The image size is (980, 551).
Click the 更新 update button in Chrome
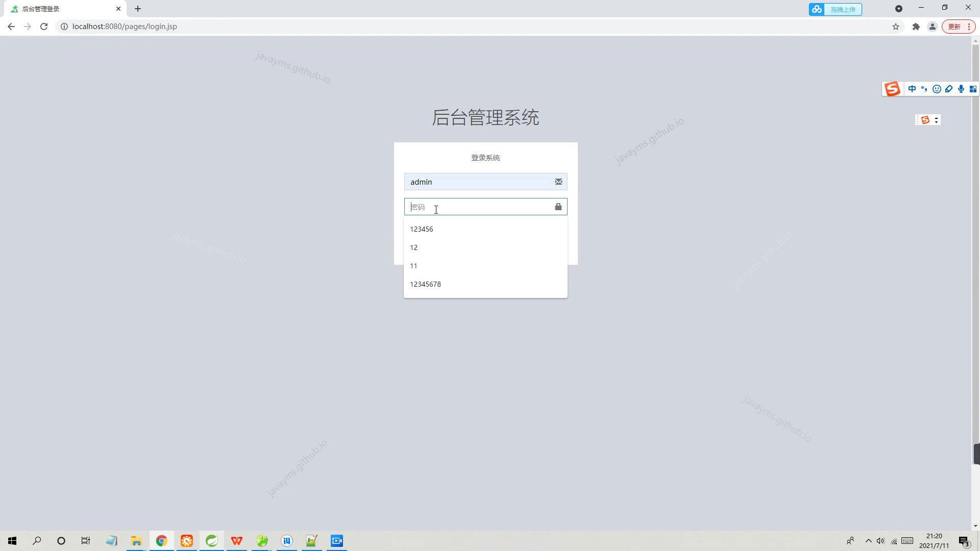954,26
